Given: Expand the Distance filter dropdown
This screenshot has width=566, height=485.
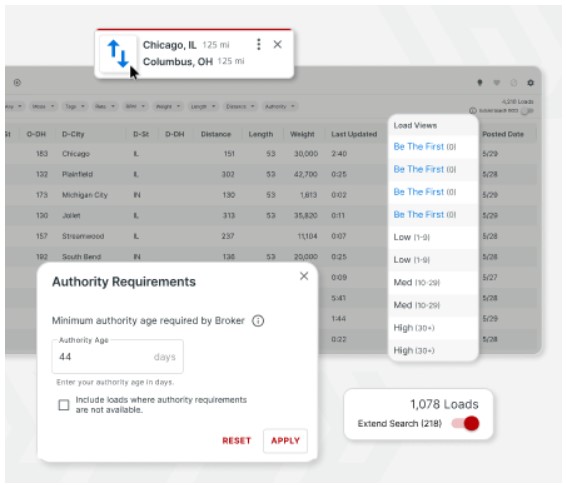Looking at the screenshot, I should click(x=240, y=106).
